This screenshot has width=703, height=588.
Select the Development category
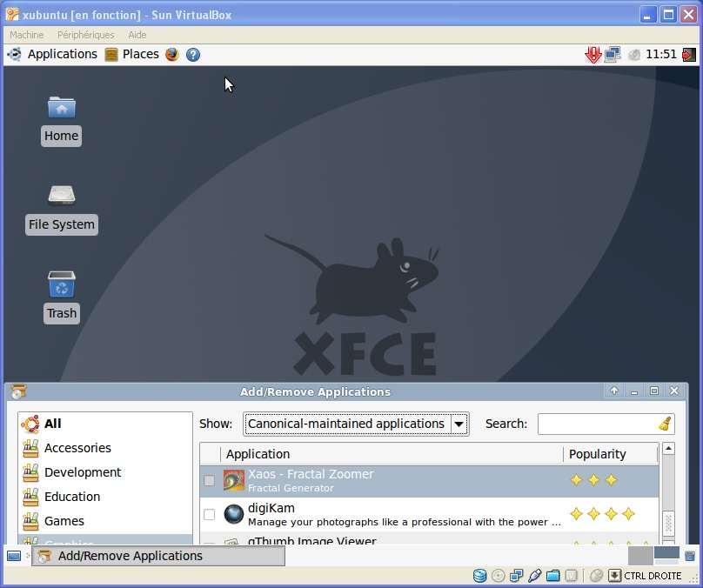click(x=105, y=472)
